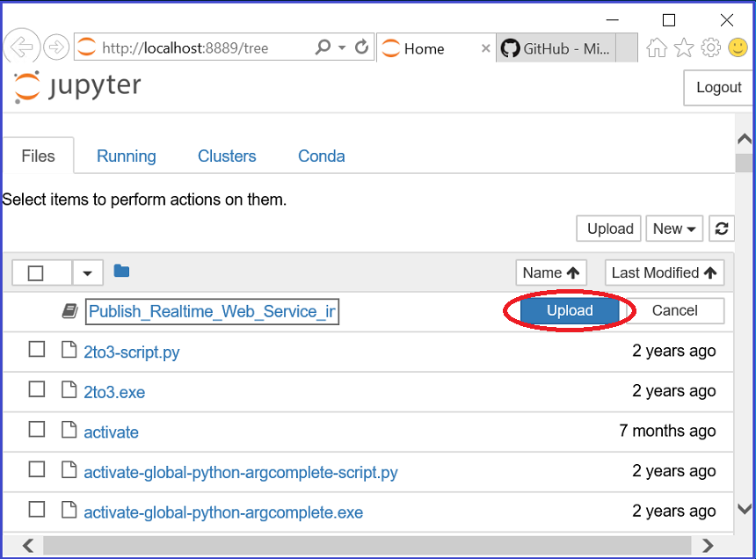Screen dimensions: 756x559
Task: Cancel the pending file upload
Action: [x=674, y=310]
